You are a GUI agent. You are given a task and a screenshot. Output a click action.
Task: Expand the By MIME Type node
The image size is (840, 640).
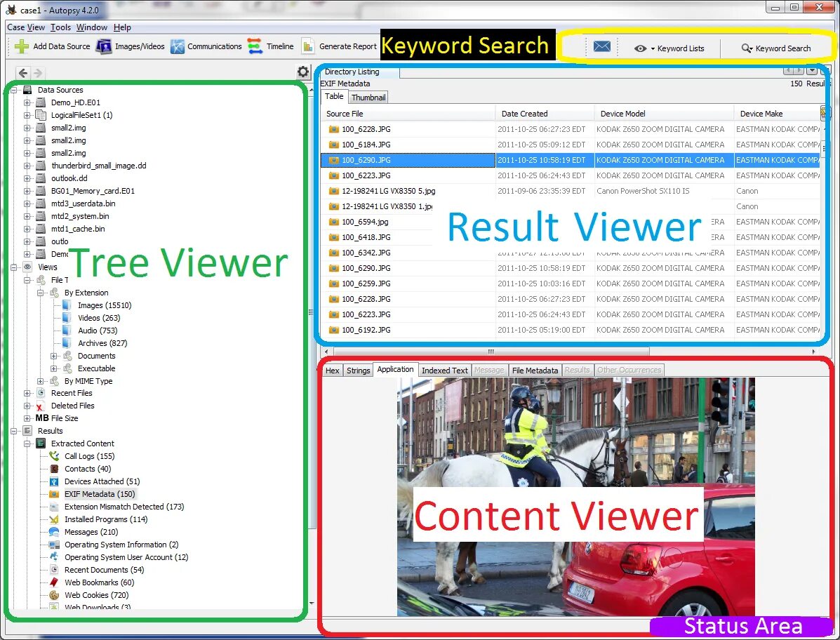pos(40,381)
